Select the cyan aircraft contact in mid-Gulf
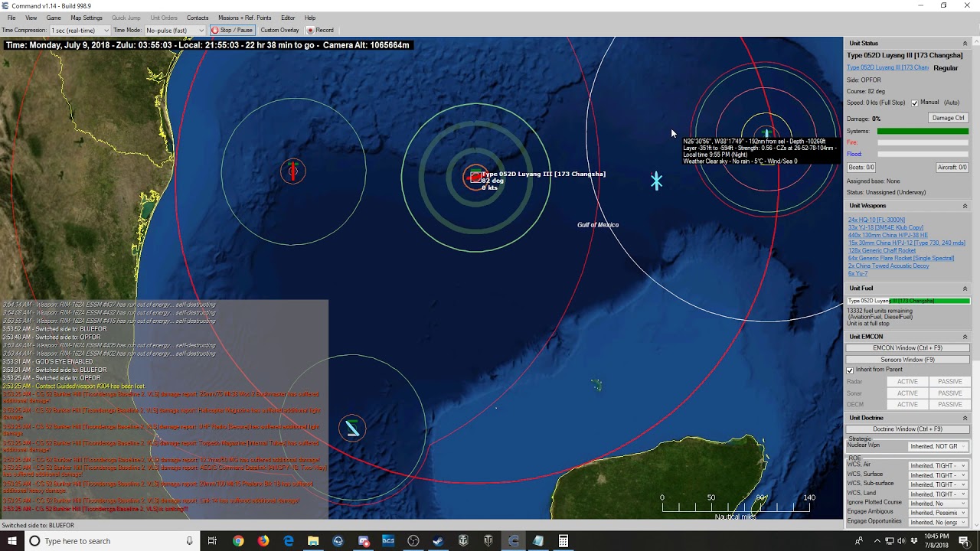980x551 pixels. (x=656, y=181)
